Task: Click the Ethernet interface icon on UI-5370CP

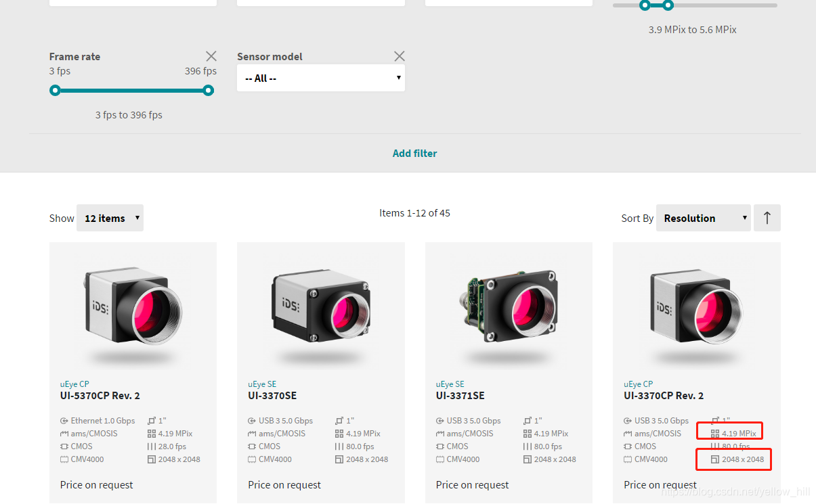Action: 64,421
